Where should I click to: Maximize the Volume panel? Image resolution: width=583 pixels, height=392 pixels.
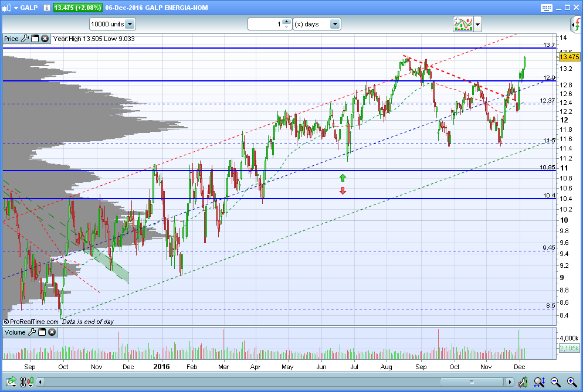42,332
